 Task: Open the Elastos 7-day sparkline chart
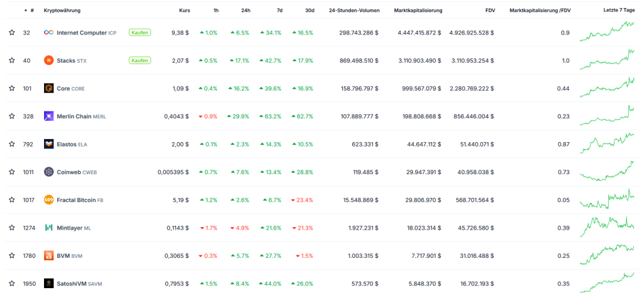(x=607, y=143)
